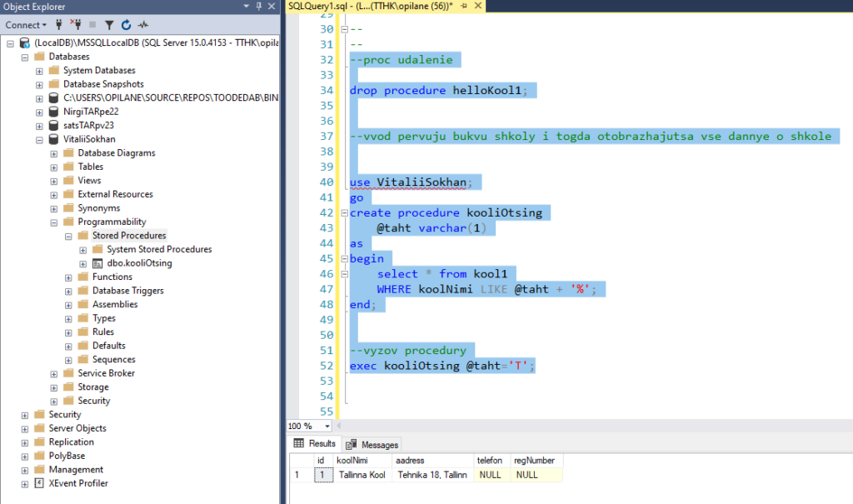Select External Resources folder
The image size is (853, 504).
pos(115,194)
